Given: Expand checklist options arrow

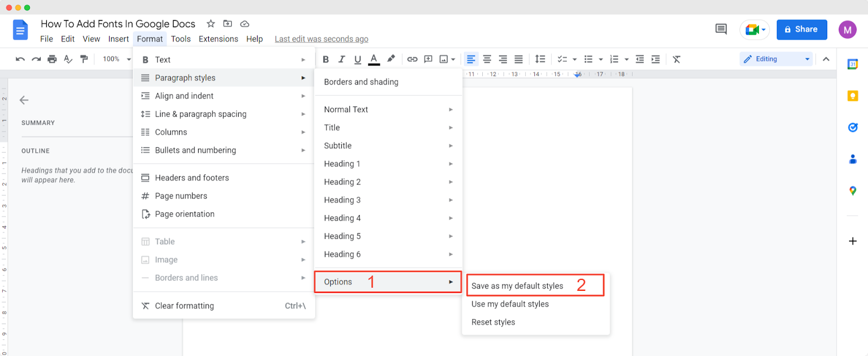Looking at the screenshot, I should pos(575,60).
